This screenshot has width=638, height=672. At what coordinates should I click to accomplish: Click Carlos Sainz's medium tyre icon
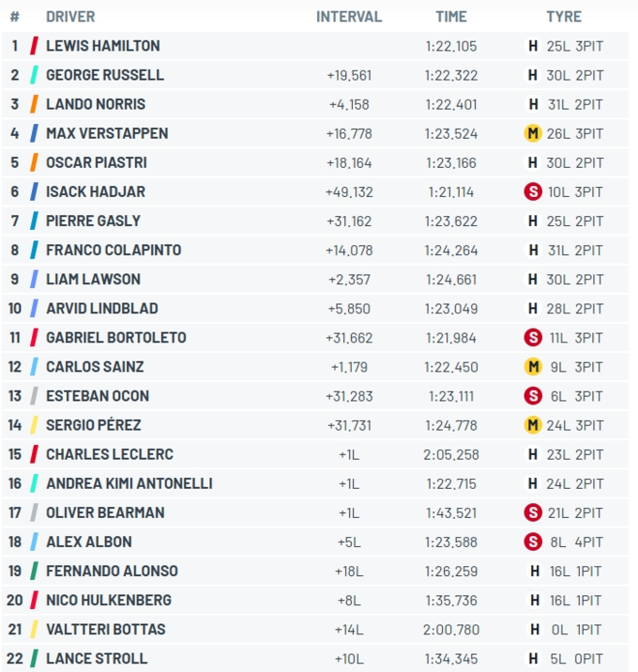pos(533,366)
